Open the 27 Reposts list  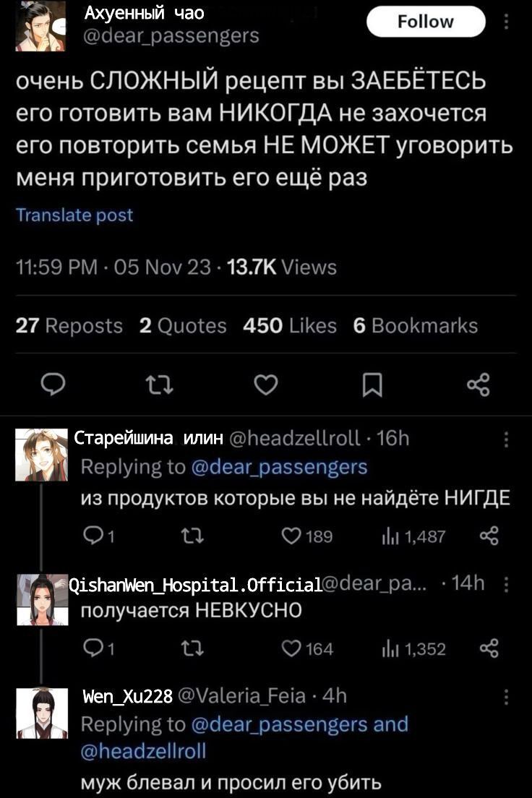69,326
